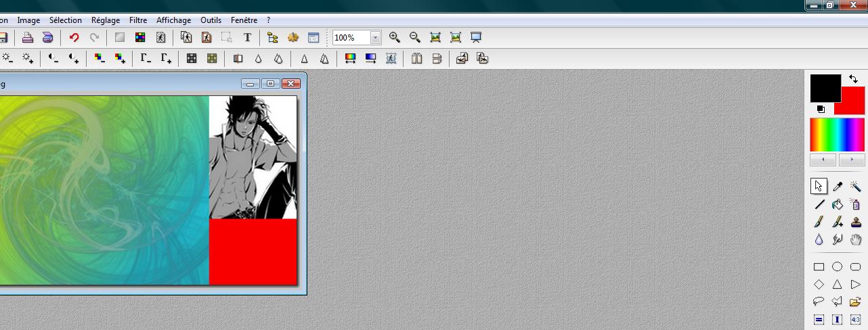The width and height of the screenshot is (868, 330).
Task: Increase brightness with sun plus icon
Action: pos(28,58)
